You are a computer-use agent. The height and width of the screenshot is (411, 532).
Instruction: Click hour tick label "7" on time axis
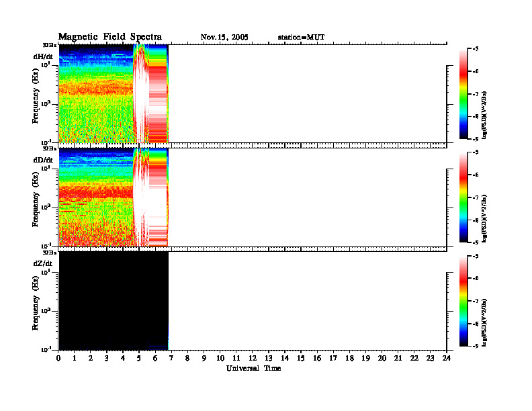click(x=171, y=358)
